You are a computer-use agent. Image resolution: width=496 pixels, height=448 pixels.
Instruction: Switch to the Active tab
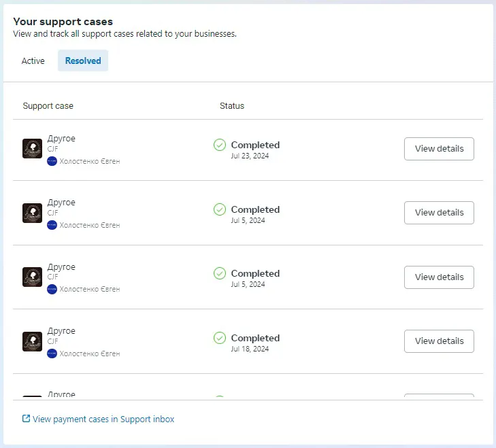coord(33,61)
